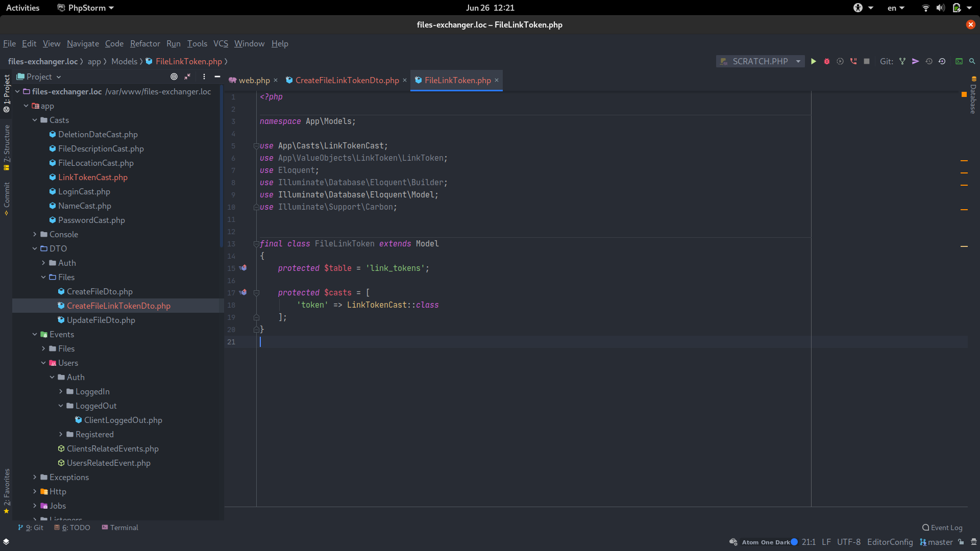
Task: Click the read-only lock icon in status bar
Action: coord(961,542)
